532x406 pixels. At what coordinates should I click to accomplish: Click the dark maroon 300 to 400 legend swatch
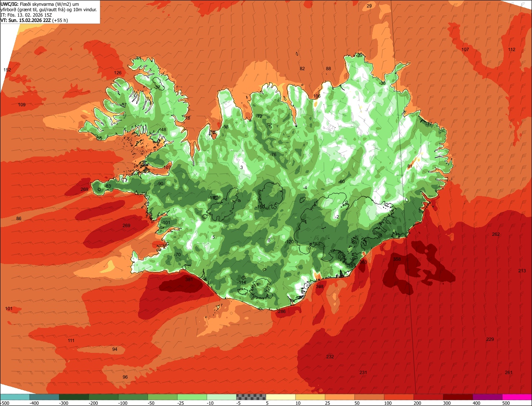tap(458, 397)
